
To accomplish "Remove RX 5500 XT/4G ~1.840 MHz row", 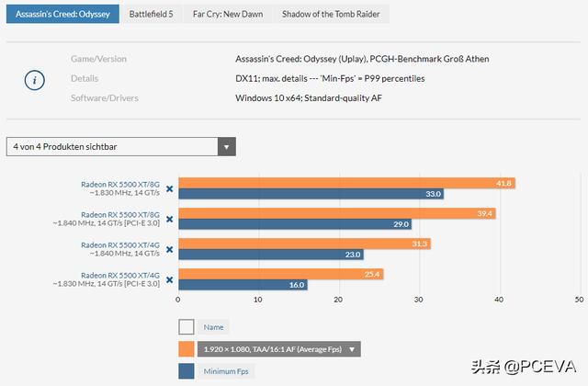I will (x=169, y=249).
